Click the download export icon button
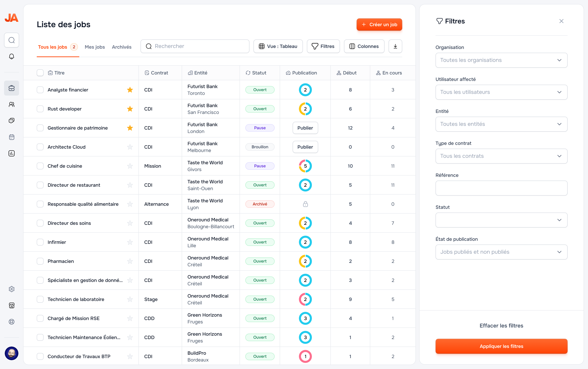Image resolution: width=588 pixels, height=369 pixels. (395, 46)
